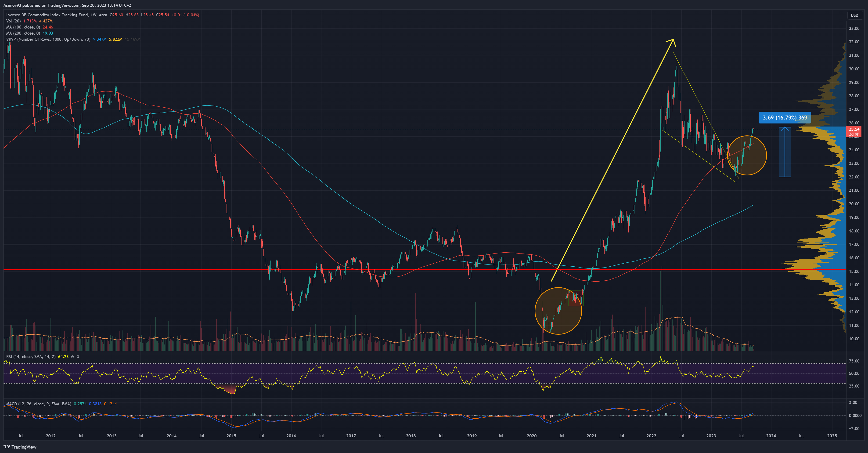Click the 2020 label on time axis
The width and height of the screenshot is (868, 453).
(x=531, y=436)
